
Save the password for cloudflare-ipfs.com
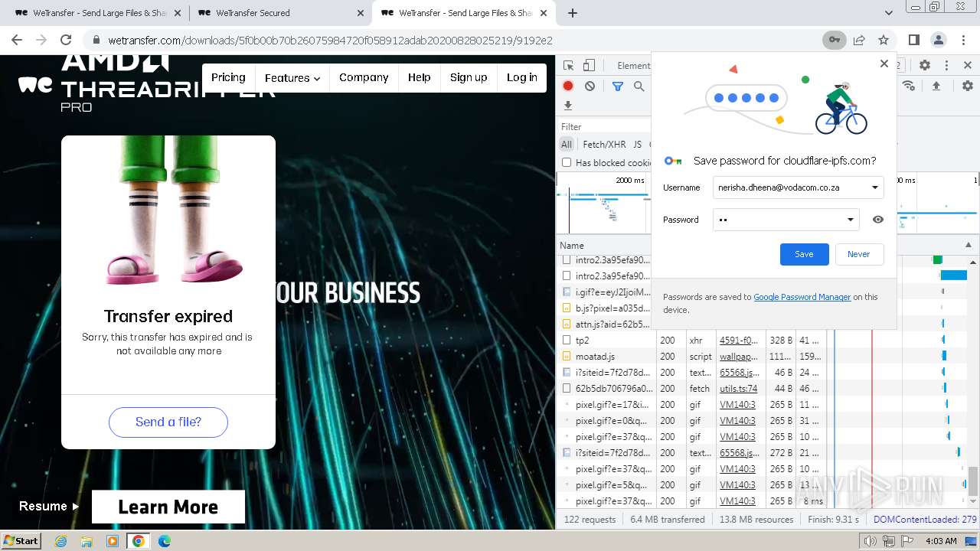(x=804, y=254)
